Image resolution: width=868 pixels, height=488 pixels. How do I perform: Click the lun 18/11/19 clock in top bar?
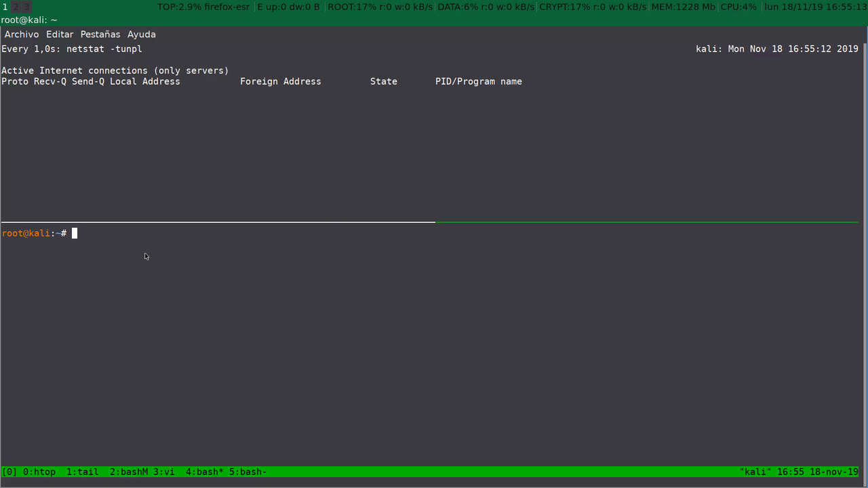816,7
